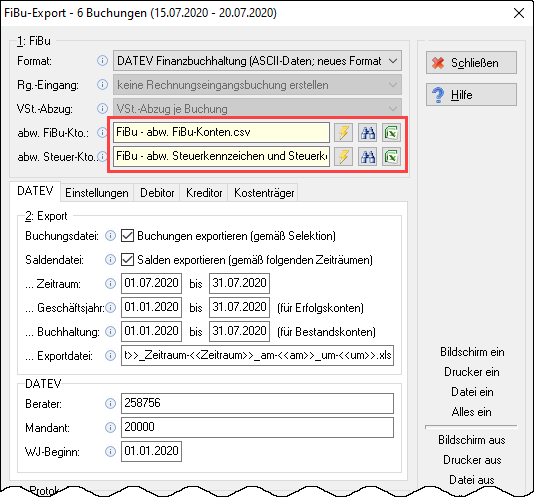Toggle Buchungen exportieren checkbox
The image size is (534, 498).
[x=127, y=236]
